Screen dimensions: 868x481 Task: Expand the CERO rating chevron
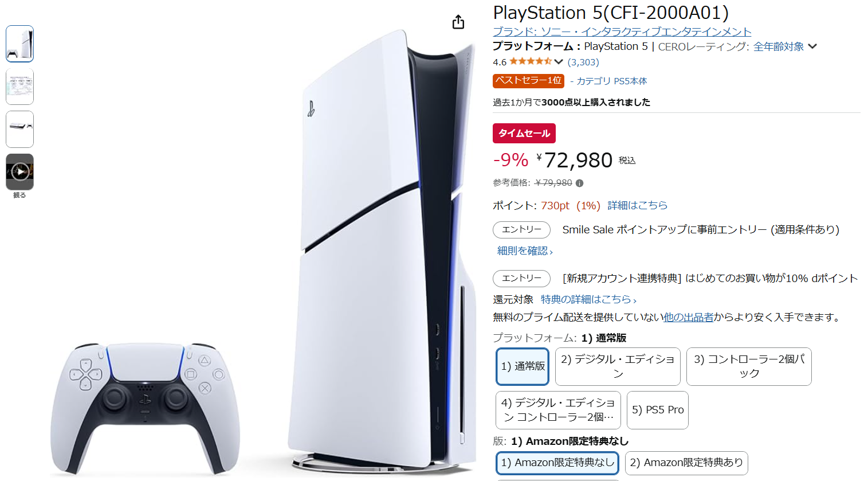tap(812, 46)
